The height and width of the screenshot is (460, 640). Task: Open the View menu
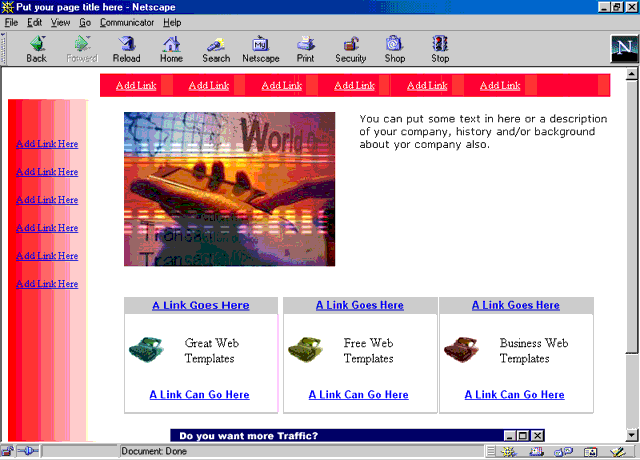[60, 22]
